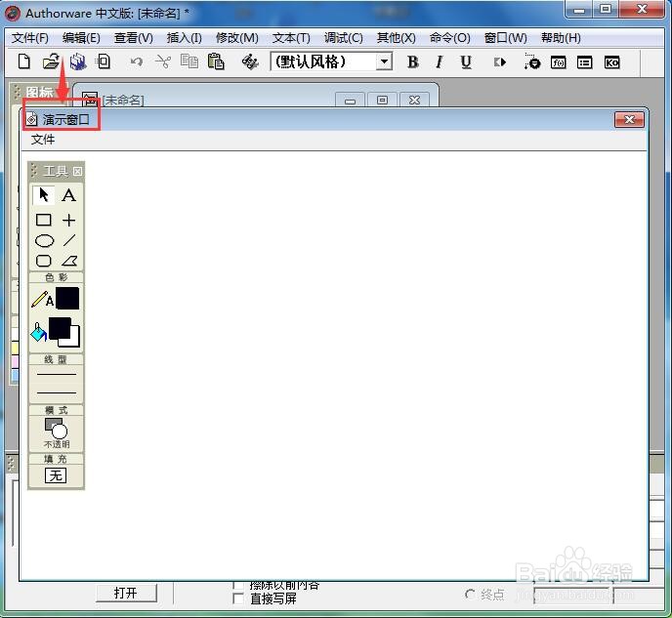Open the 查看(V) menu
This screenshot has width=672, height=618.
133,38
